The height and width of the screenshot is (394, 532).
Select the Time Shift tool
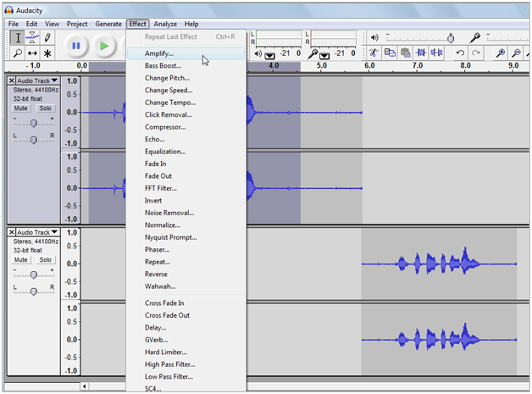pos(32,53)
